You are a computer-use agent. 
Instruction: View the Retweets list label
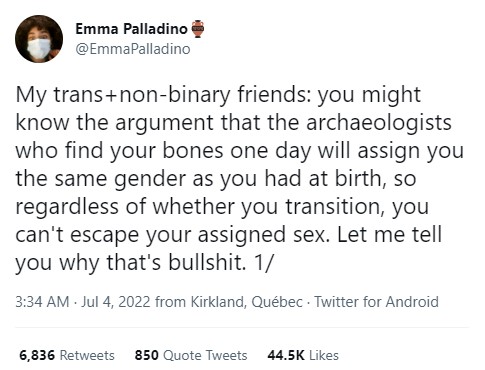click(x=87, y=356)
